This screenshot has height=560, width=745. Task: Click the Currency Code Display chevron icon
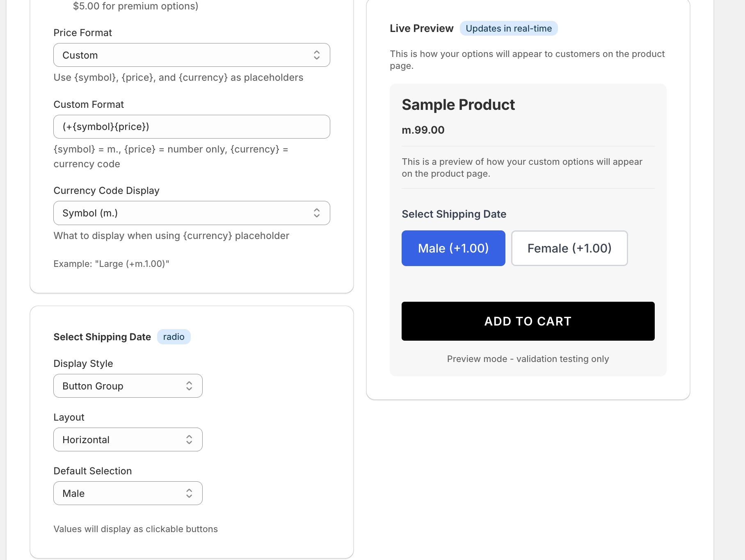tap(316, 213)
